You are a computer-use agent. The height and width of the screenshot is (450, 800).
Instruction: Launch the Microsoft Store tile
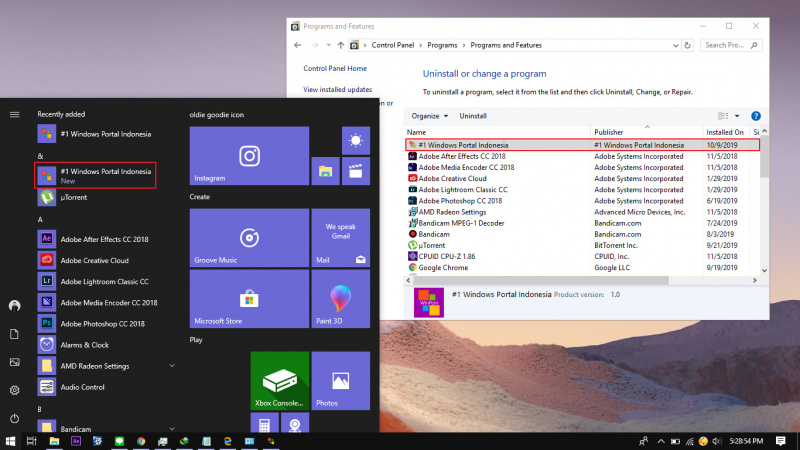[249, 299]
